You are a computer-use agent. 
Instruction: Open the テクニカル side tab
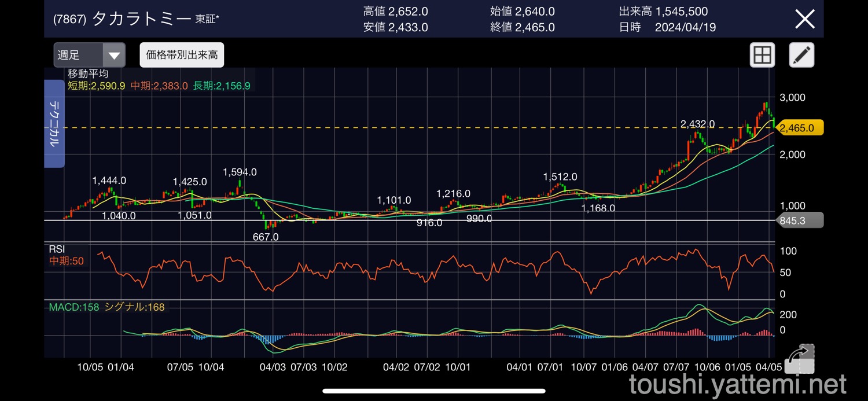(x=54, y=123)
